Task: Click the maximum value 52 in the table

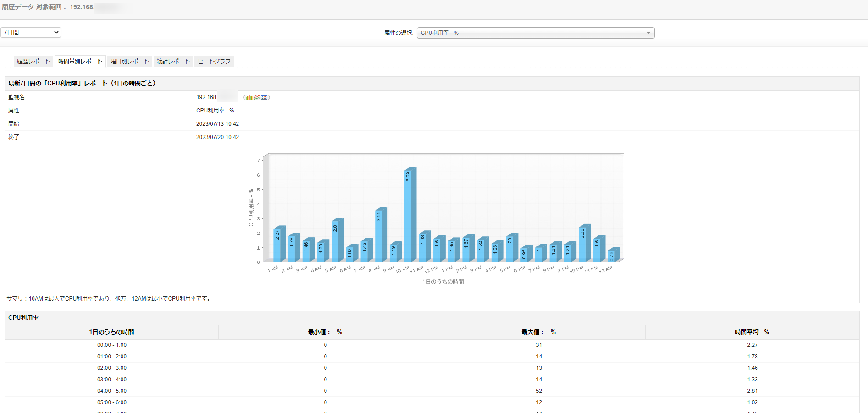Action: (539, 391)
